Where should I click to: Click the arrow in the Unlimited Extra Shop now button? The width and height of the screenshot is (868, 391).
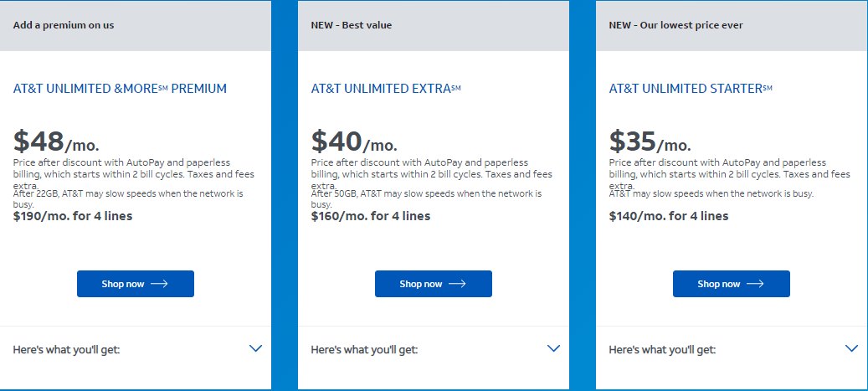[x=457, y=284]
